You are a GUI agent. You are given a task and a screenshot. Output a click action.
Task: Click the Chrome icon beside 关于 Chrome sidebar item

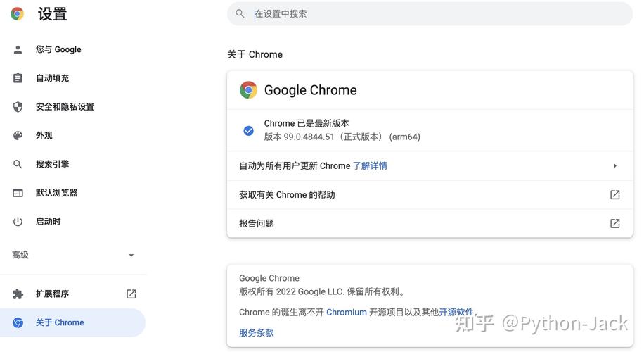click(18, 322)
